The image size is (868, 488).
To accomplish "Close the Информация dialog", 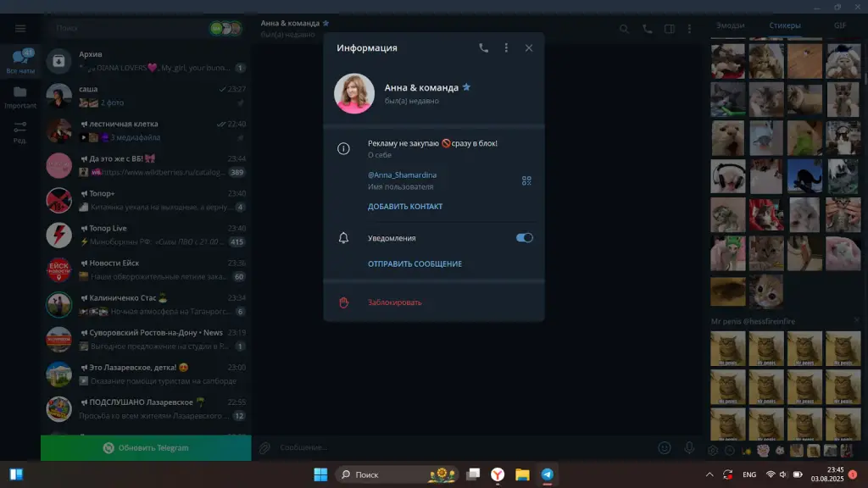I will (x=529, y=48).
